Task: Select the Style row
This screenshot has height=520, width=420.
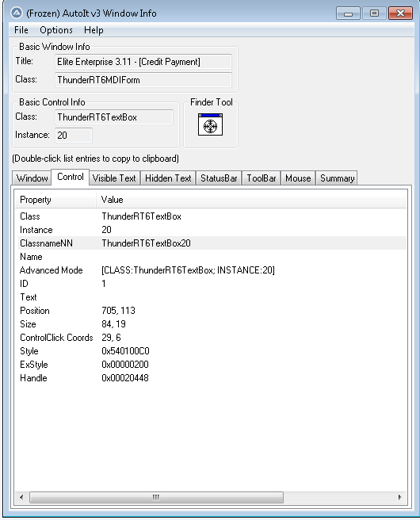Action: point(212,351)
